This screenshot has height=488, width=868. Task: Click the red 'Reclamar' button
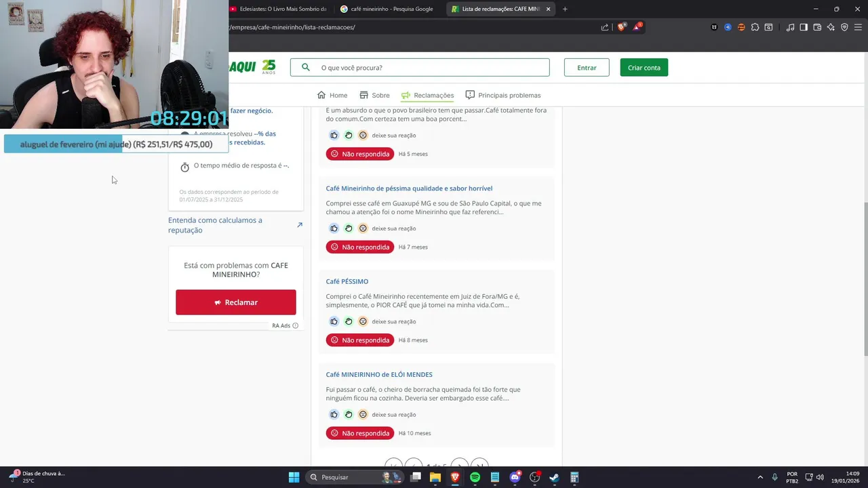pos(236,302)
